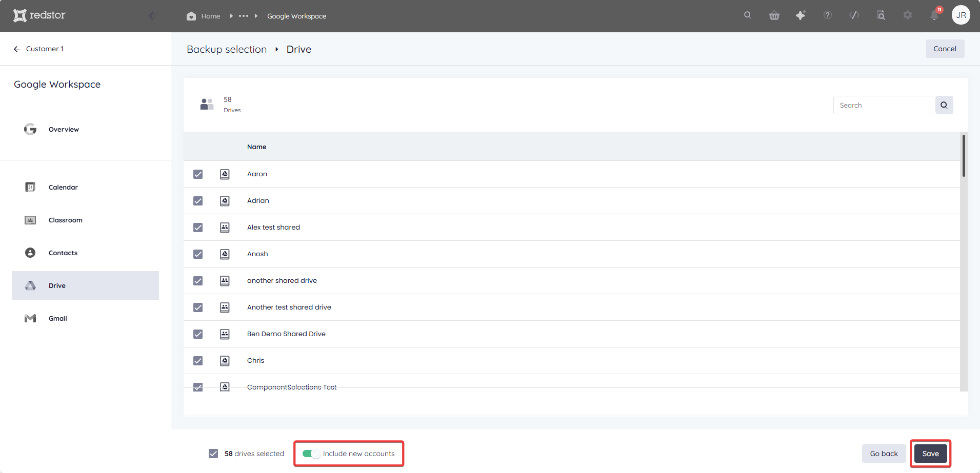Viewport: 980px width, 473px height.
Task: Uncheck Ben Demo Shared Drive checkbox
Action: click(x=198, y=334)
